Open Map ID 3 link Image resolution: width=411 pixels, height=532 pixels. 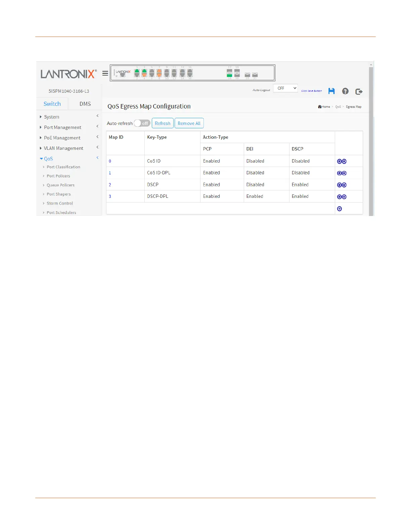[110, 196]
